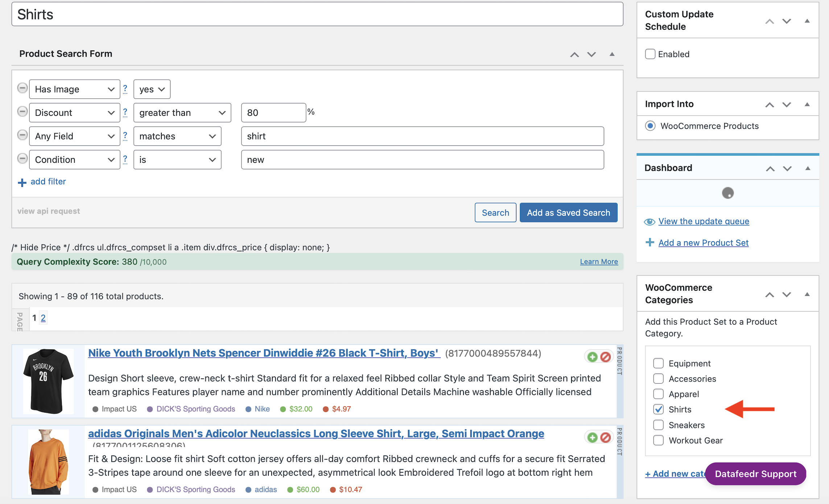Check the Apparel category
Screen dimensions: 829x504
(x=658, y=394)
